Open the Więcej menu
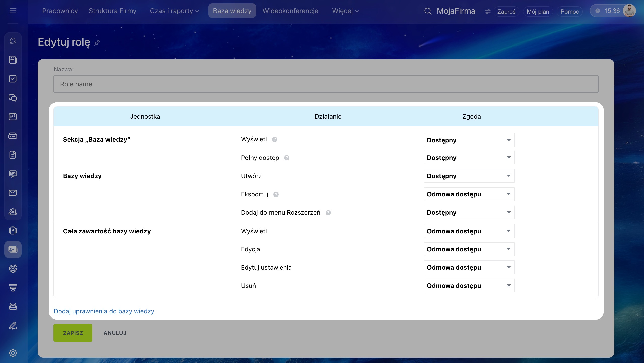 (x=345, y=11)
